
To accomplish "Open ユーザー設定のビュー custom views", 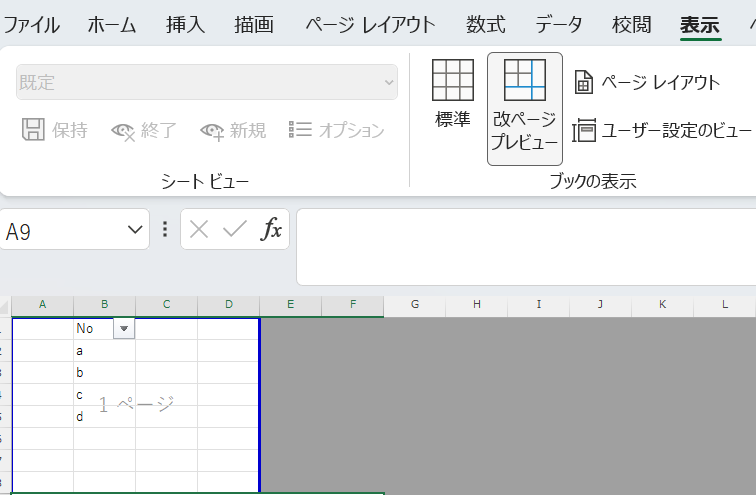I will (662, 130).
